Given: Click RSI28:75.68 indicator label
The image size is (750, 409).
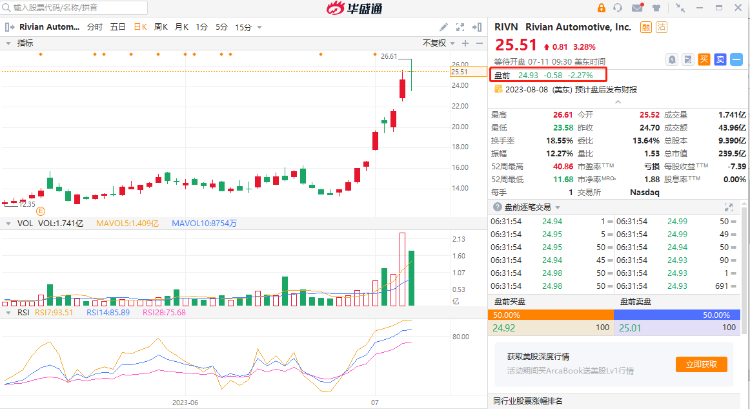Looking at the screenshot, I should click(x=164, y=312).
